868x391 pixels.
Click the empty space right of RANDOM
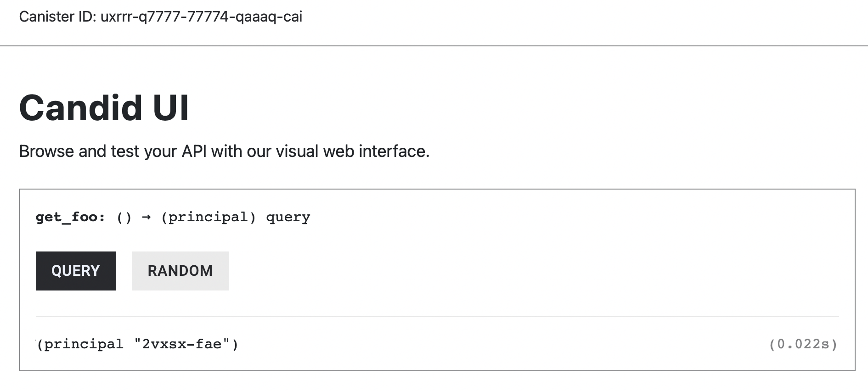tap(321, 271)
